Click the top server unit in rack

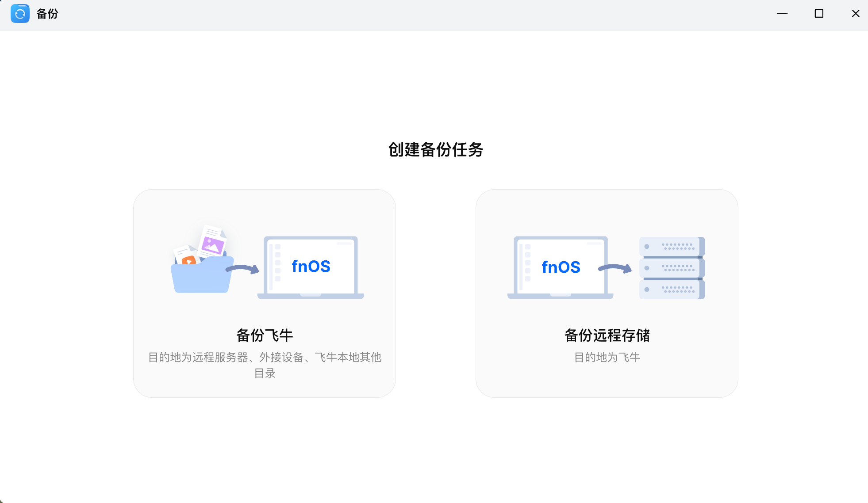pos(672,247)
